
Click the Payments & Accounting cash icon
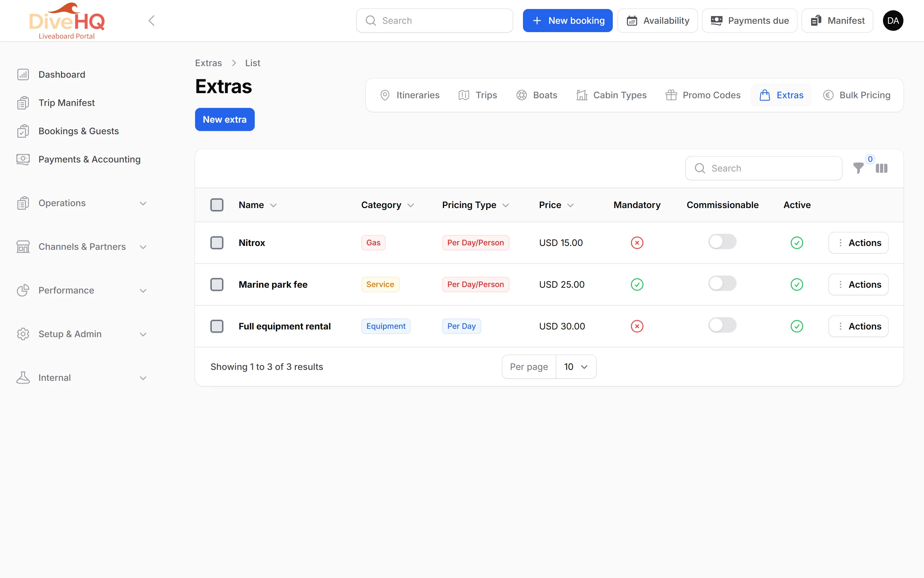(x=23, y=159)
